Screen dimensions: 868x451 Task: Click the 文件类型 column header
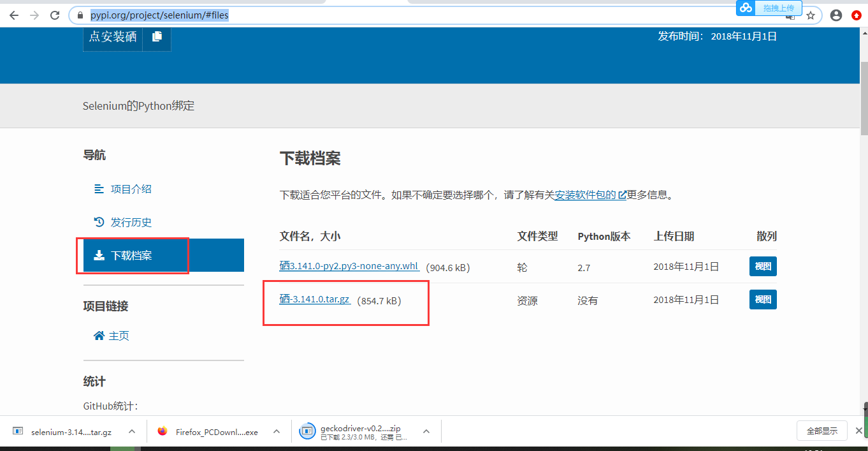coord(537,236)
